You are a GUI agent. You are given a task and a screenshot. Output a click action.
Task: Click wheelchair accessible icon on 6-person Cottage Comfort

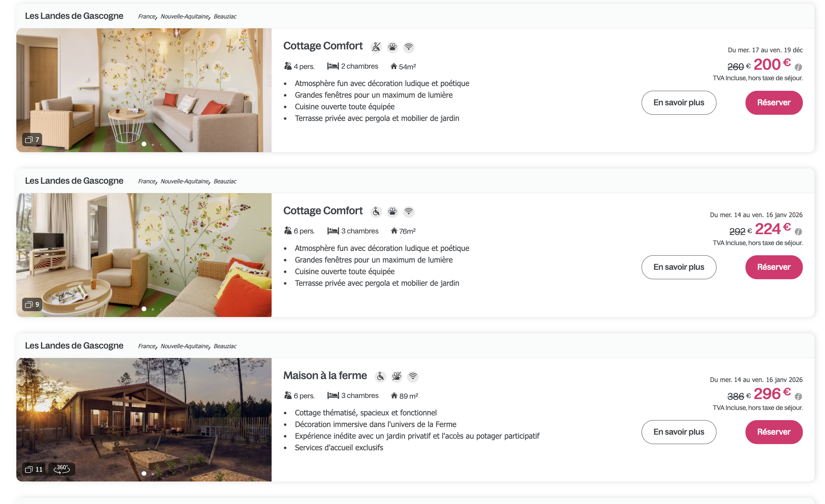376,212
